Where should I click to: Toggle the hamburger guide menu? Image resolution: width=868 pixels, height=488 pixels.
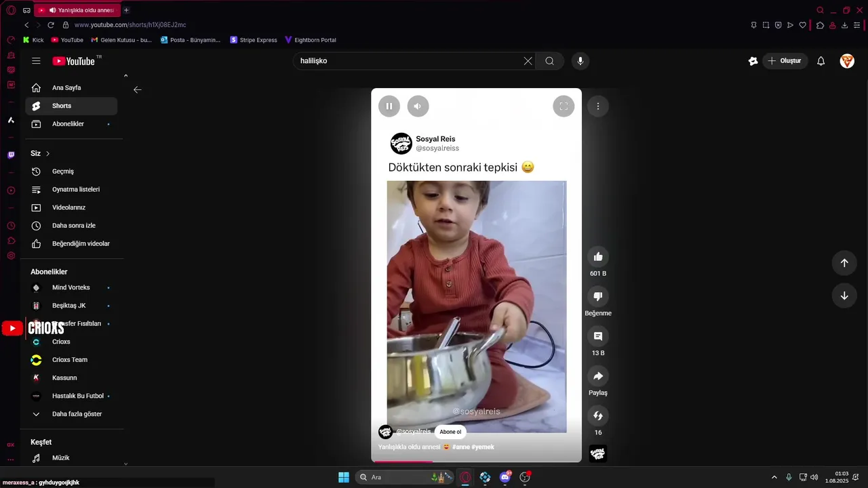(x=36, y=61)
